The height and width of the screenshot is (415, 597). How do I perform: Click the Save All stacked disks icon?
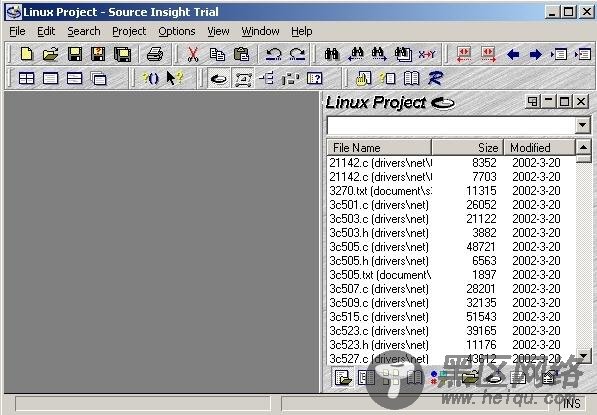(x=123, y=54)
